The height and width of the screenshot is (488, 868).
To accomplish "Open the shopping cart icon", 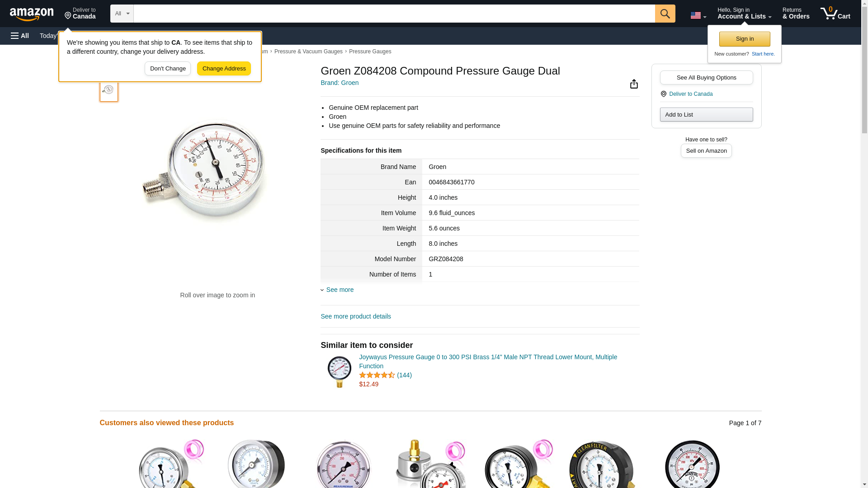I will point(835,14).
